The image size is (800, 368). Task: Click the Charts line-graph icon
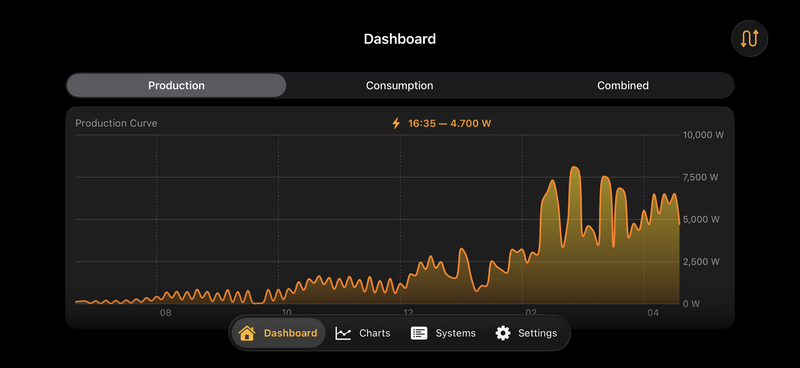pos(343,333)
